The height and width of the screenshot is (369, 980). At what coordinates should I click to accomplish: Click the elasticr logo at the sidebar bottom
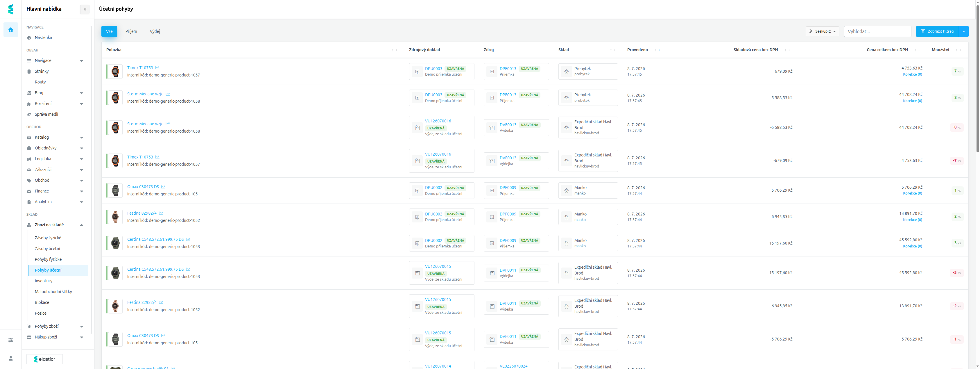[44, 359]
